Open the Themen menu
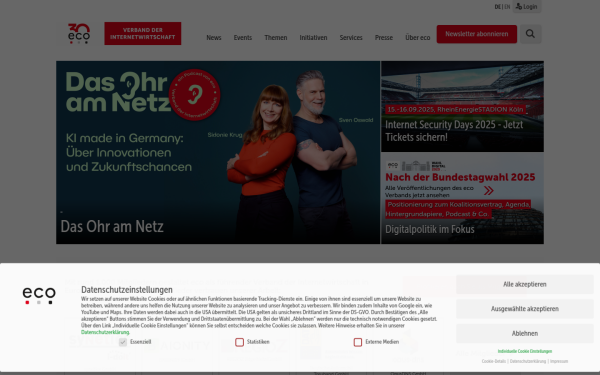 (276, 38)
